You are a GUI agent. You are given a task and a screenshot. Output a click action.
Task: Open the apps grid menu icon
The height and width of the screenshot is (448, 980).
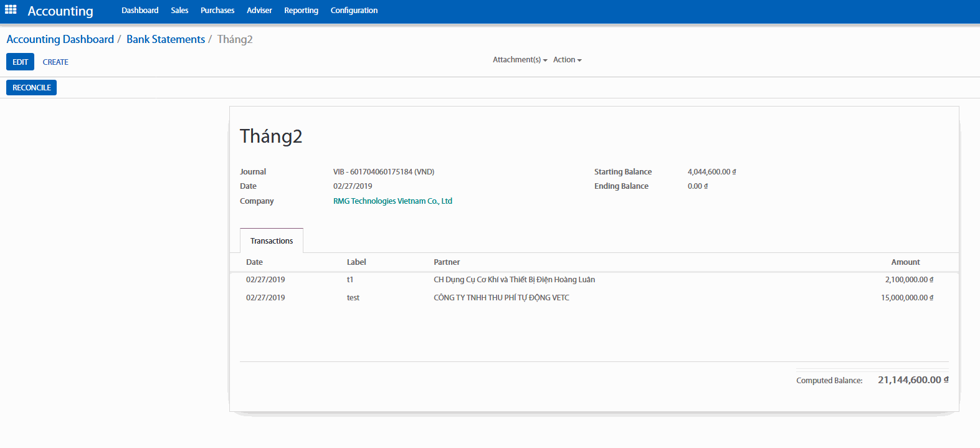coord(11,10)
